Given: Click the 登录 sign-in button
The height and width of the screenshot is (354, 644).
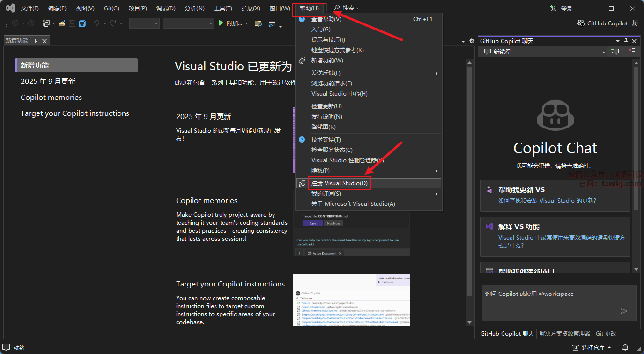Looking at the screenshot, I should tap(562, 8).
